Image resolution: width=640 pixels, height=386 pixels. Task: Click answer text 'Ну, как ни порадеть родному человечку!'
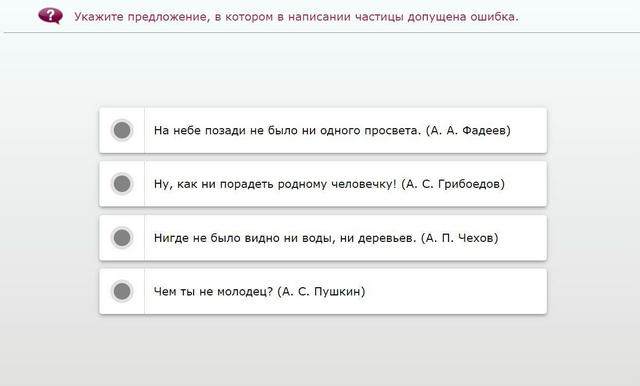(275, 184)
